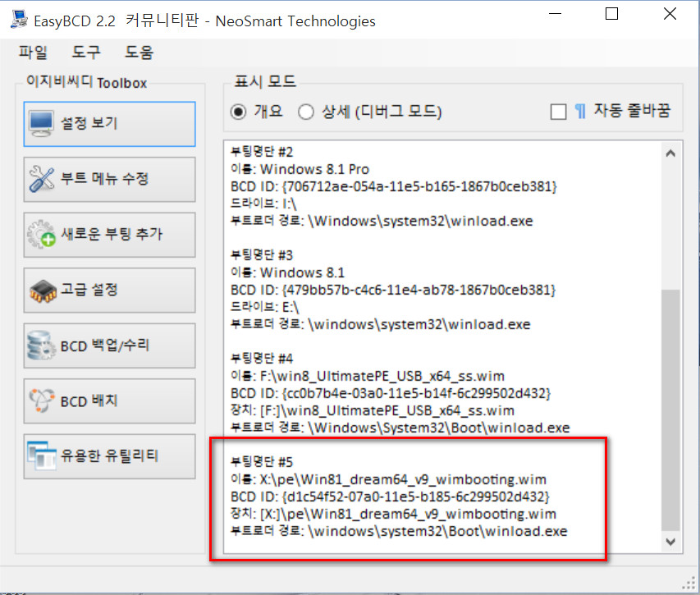The height and width of the screenshot is (595, 700).
Task: Click the EasyBCD app icon in title bar
Action: [19, 20]
